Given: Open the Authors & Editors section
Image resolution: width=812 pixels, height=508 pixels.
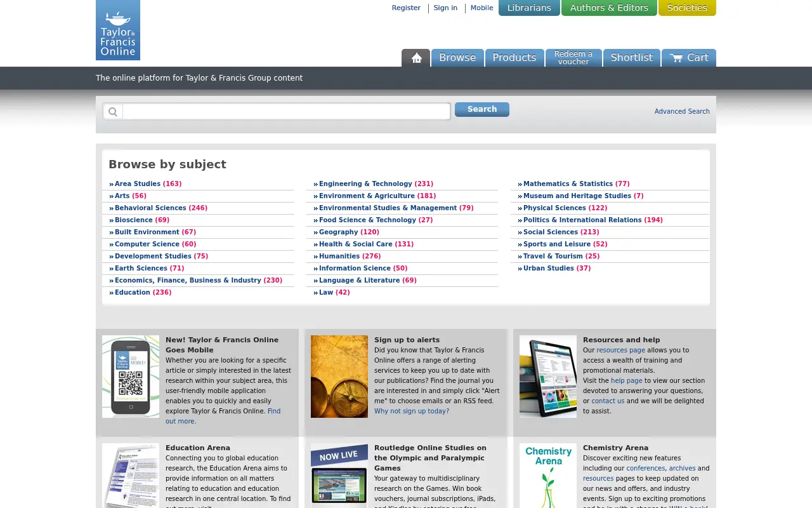Looking at the screenshot, I should point(609,8).
